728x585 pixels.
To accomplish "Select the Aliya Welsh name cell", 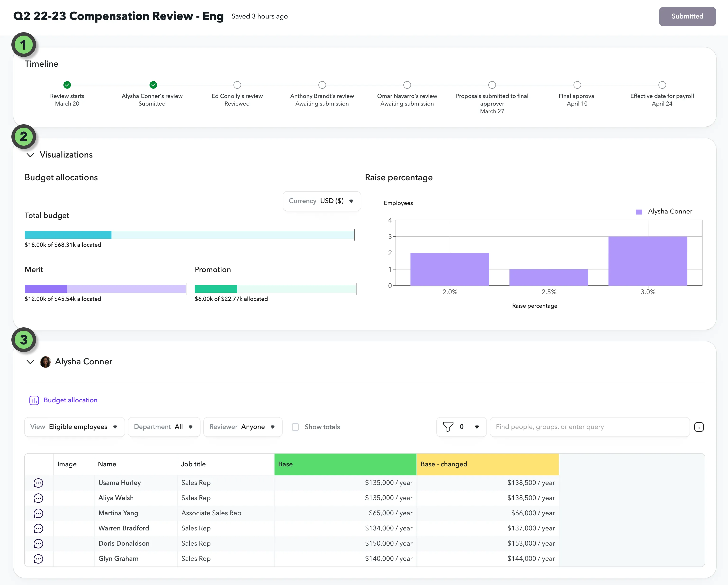I will click(135, 498).
